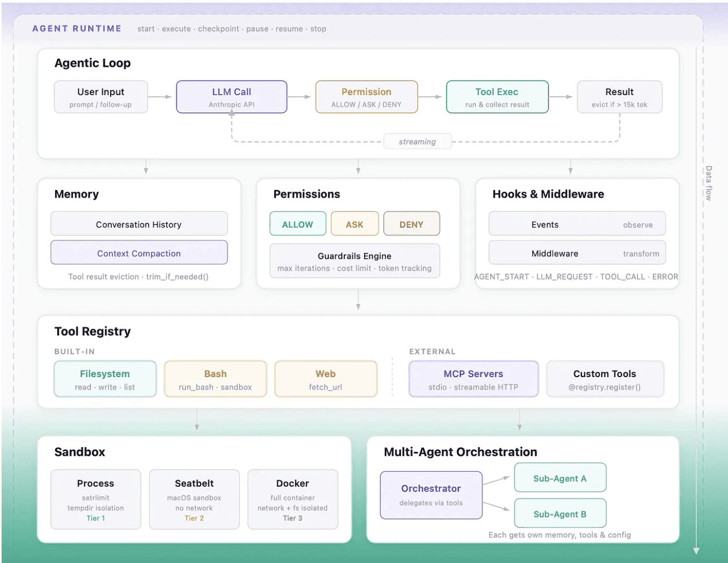Click the Multi-Agent Orchestration heading
The image size is (728, 563).
point(461,452)
